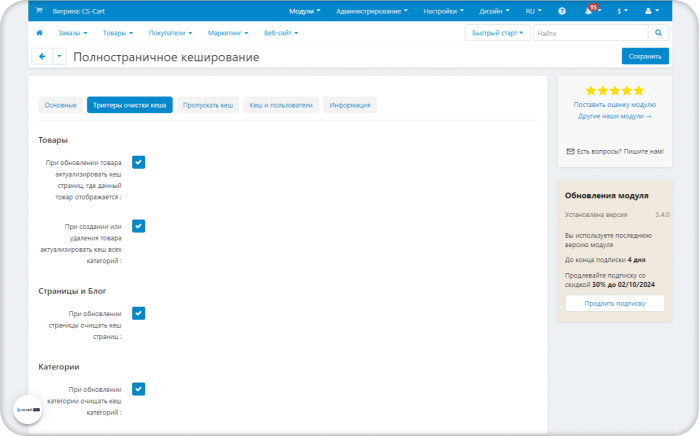The height and width of the screenshot is (436, 700).
Task: Open the Веб-сайт menu
Action: click(x=281, y=33)
